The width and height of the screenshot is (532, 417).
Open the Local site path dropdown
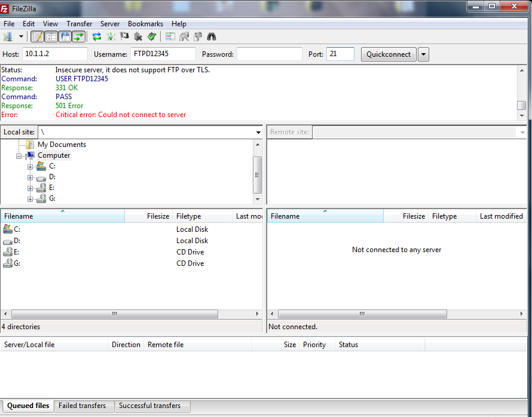(x=258, y=132)
